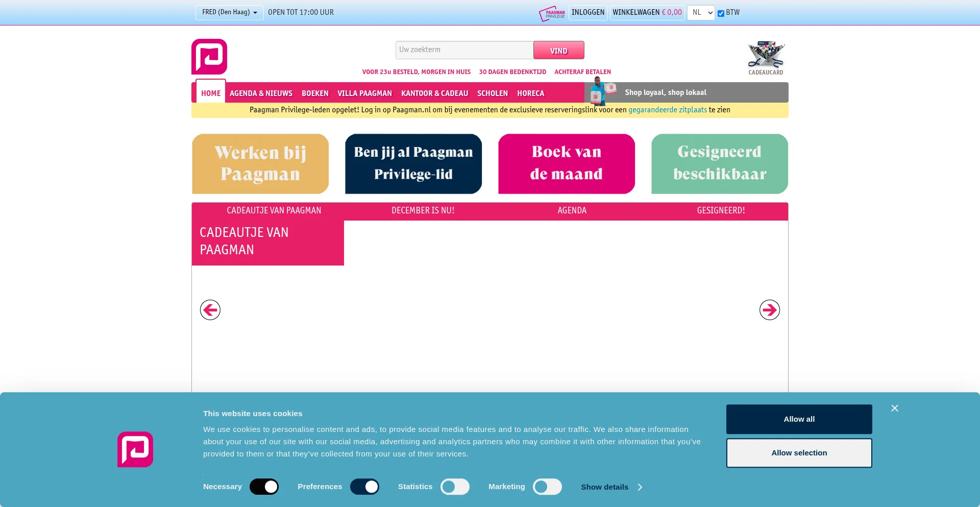Click the VIND search button
The height and width of the screenshot is (507, 980).
tap(558, 51)
